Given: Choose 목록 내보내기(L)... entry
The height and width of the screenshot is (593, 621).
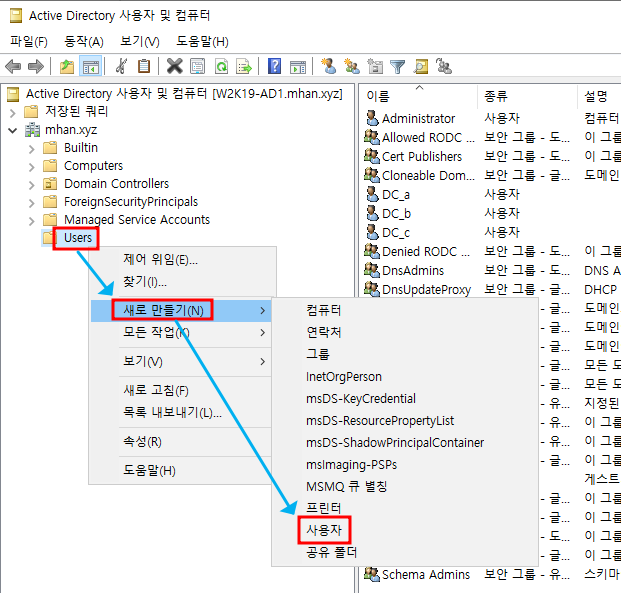Looking at the screenshot, I should coord(182,413).
